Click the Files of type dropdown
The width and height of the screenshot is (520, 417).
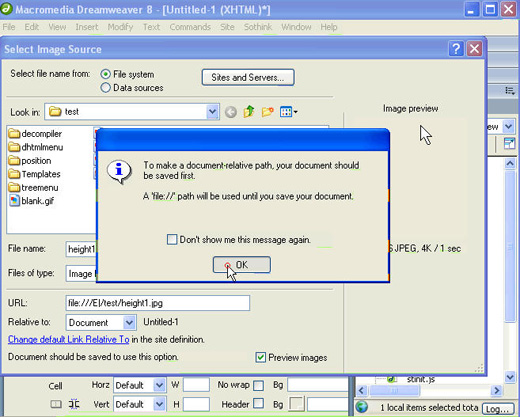[x=82, y=274]
